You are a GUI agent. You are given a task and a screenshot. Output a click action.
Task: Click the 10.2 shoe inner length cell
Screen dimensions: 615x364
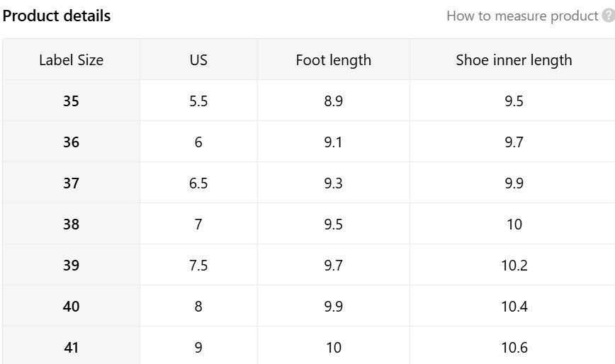click(514, 265)
